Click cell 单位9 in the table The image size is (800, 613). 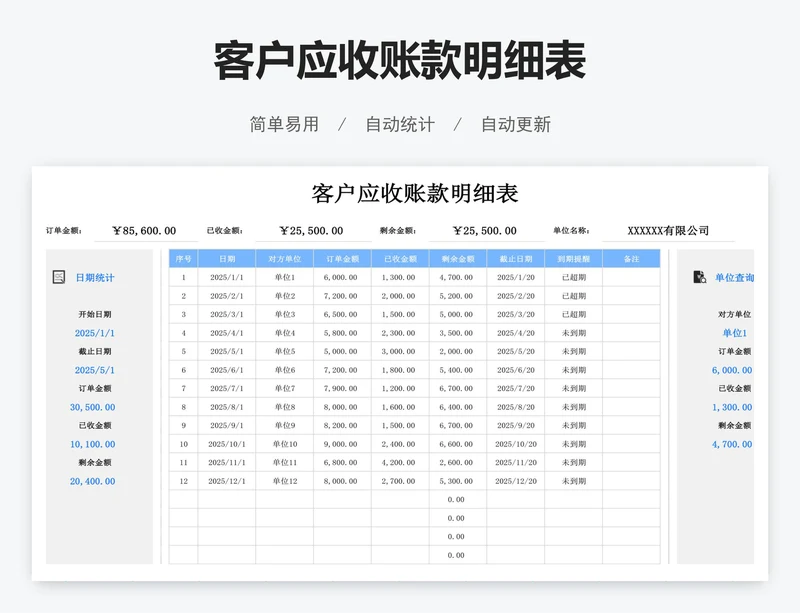pyautogui.click(x=285, y=426)
